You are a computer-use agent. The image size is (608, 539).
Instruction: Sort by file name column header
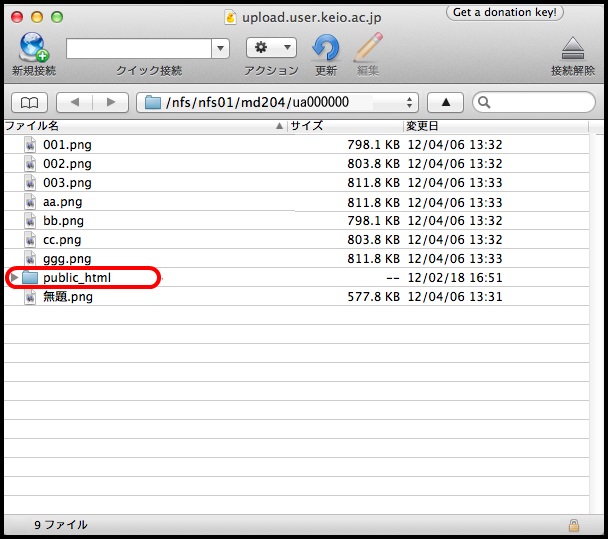[140, 126]
